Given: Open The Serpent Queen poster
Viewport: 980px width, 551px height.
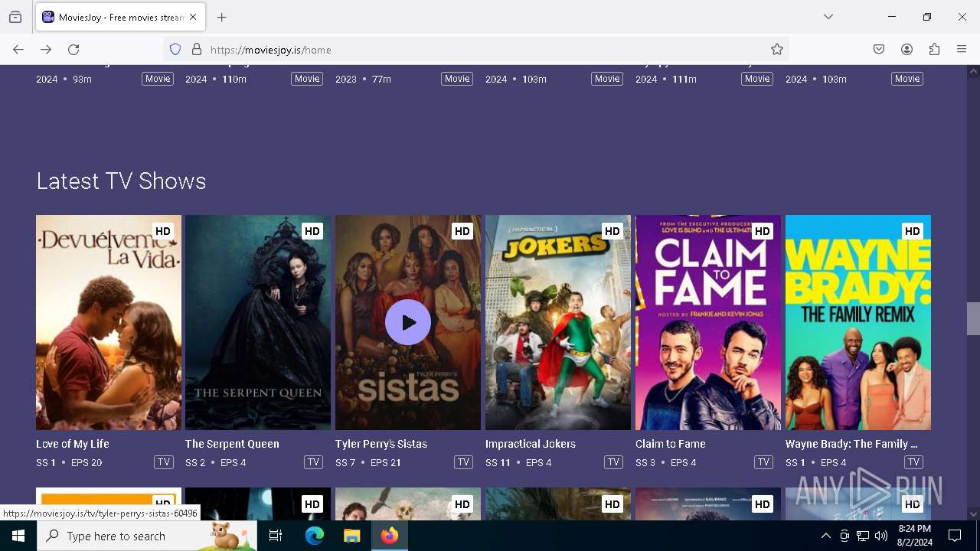Looking at the screenshot, I should click(258, 322).
